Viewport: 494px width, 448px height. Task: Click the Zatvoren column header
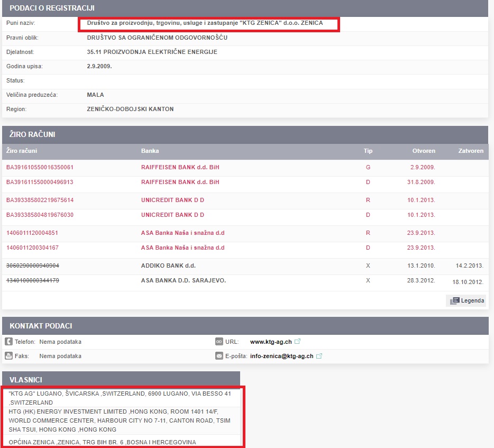(x=470, y=151)
